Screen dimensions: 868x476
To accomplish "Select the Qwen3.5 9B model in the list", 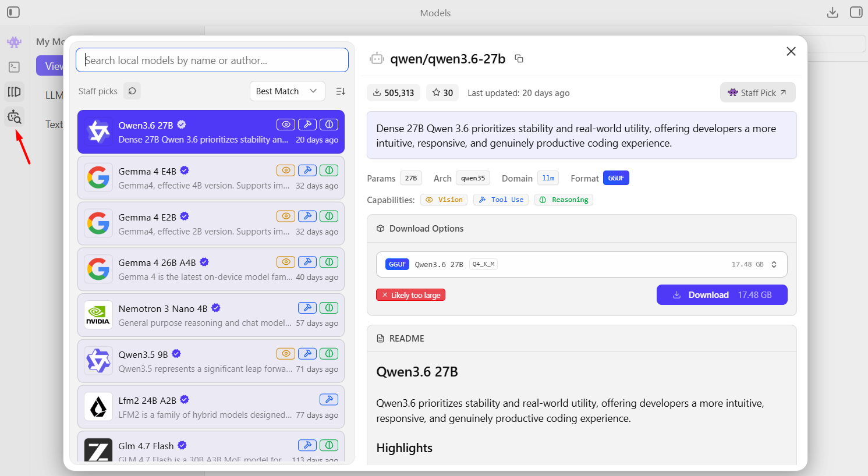I will [211, 361].
